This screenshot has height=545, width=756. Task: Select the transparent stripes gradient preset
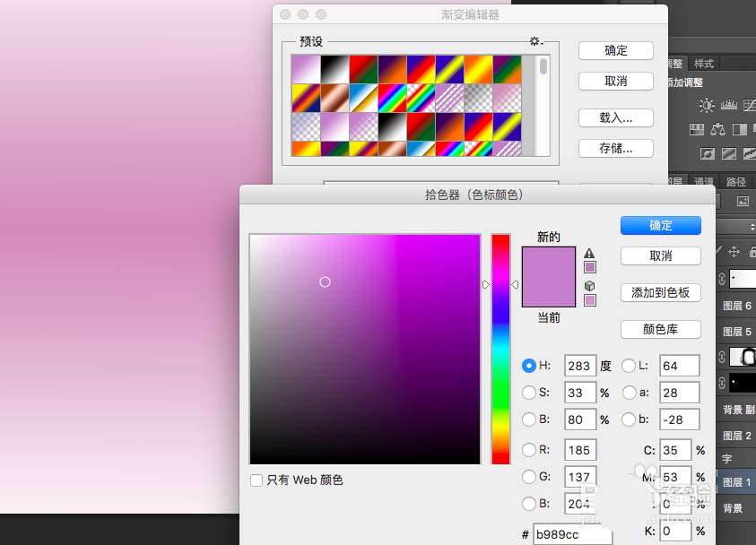(x=450, y=99)
